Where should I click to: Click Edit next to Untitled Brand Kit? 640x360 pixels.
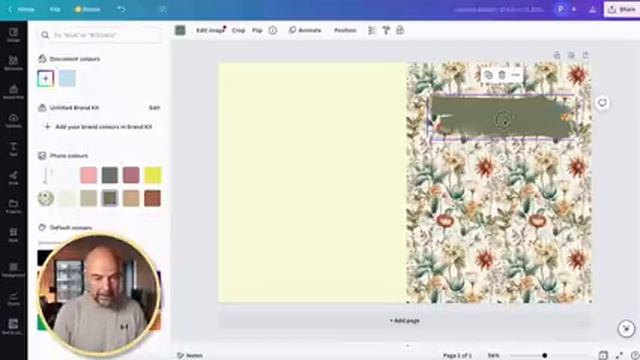[154, 108]
